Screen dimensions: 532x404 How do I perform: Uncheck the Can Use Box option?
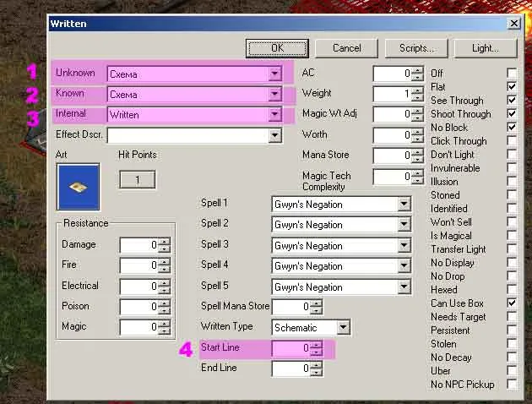pyautogui.click(x=512, y=303)
